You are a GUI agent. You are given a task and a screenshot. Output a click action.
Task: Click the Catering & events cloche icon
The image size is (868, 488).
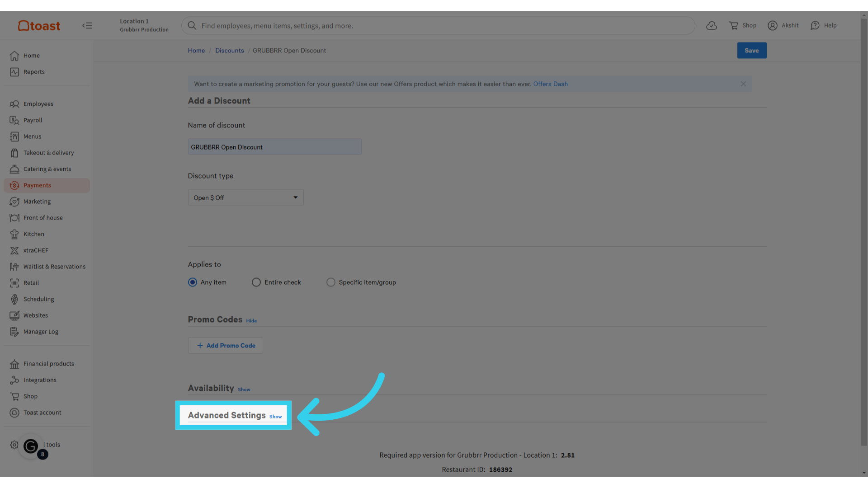(x=14, y=169)
